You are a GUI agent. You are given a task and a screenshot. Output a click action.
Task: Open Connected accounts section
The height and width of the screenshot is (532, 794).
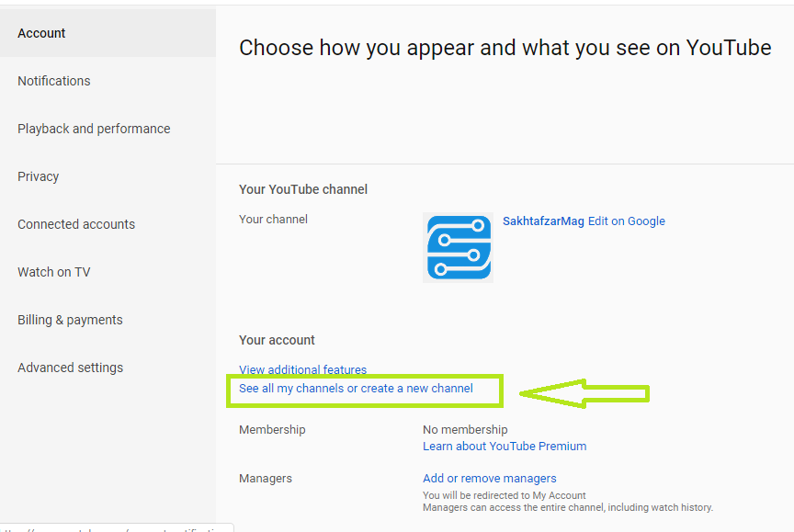(76, 224)
